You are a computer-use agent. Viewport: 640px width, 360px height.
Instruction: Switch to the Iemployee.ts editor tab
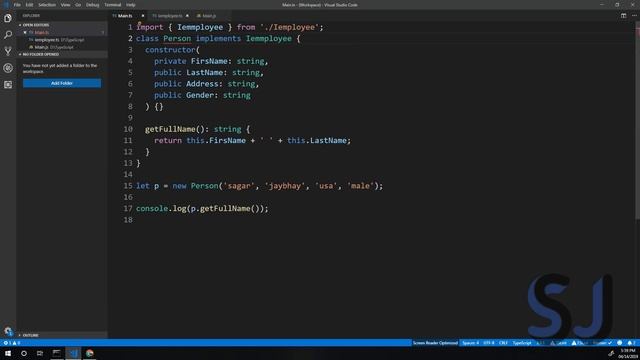coord(170,16)
